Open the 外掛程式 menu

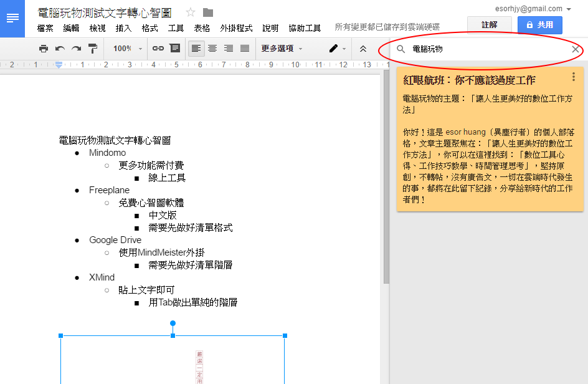click(236, 28)
